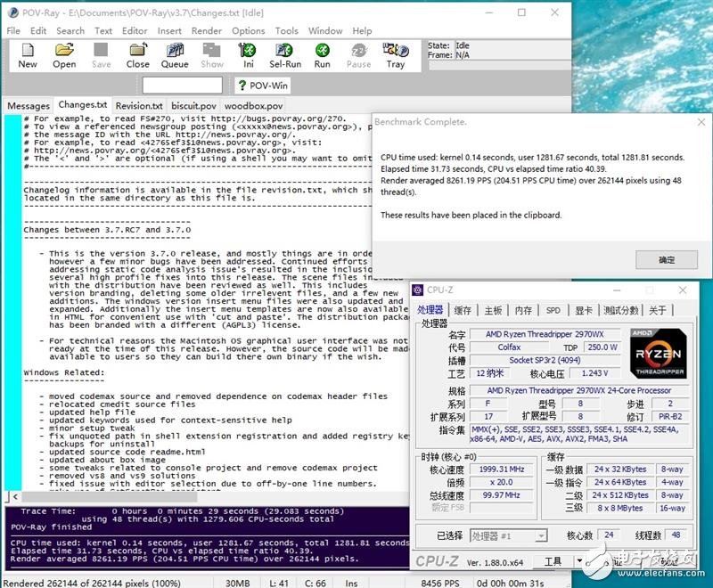
Task: Select CPU-Z 缓存 tab
Action: 463,310
